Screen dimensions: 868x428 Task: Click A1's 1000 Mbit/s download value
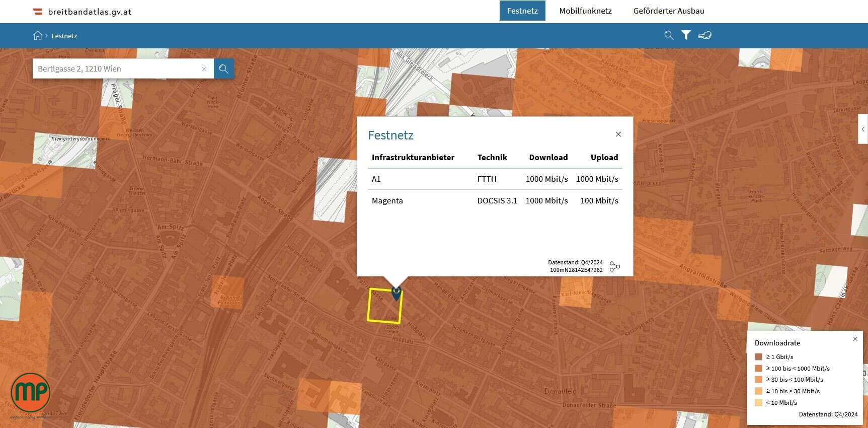pos(547,179)
